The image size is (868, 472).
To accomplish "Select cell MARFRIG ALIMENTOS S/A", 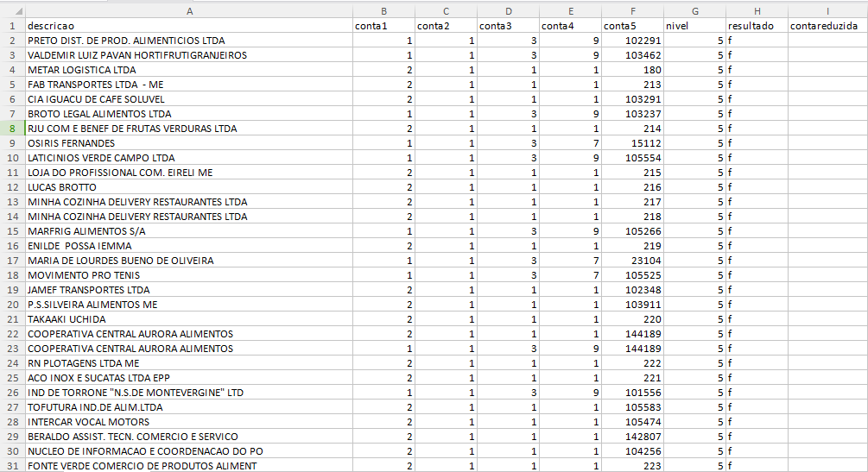I will pos(189,231).
